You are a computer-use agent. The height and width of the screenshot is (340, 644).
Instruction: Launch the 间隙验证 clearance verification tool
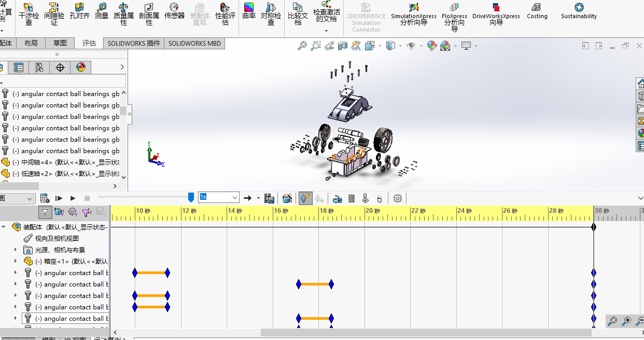pyautogui.click(x=54, y=13)
